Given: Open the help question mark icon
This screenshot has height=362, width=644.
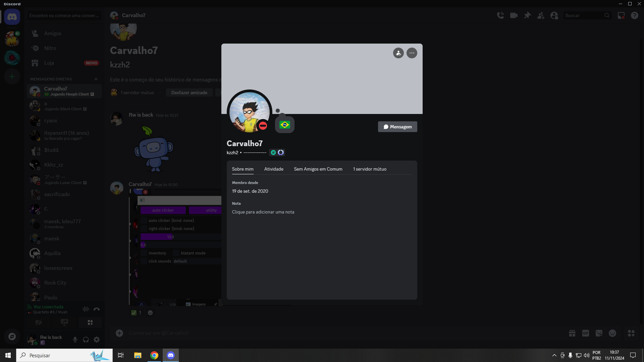Looking at the screenshot, I should pos(635,15).
